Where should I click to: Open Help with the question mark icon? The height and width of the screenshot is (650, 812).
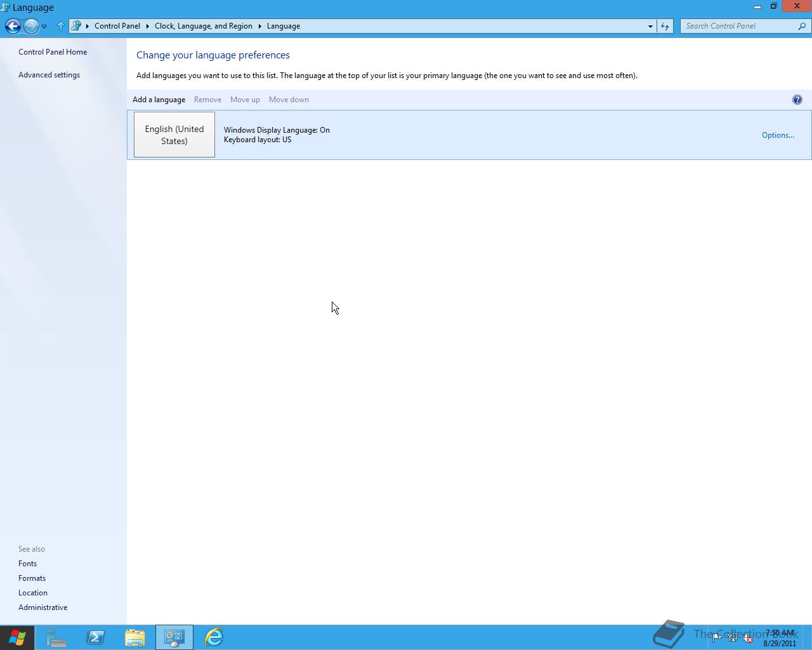point(797,100)
